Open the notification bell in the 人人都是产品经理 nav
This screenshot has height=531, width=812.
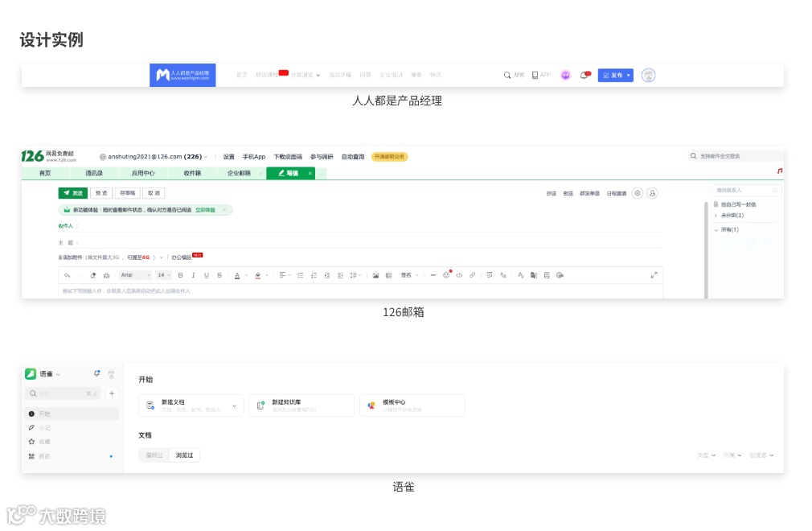(584, 75)
